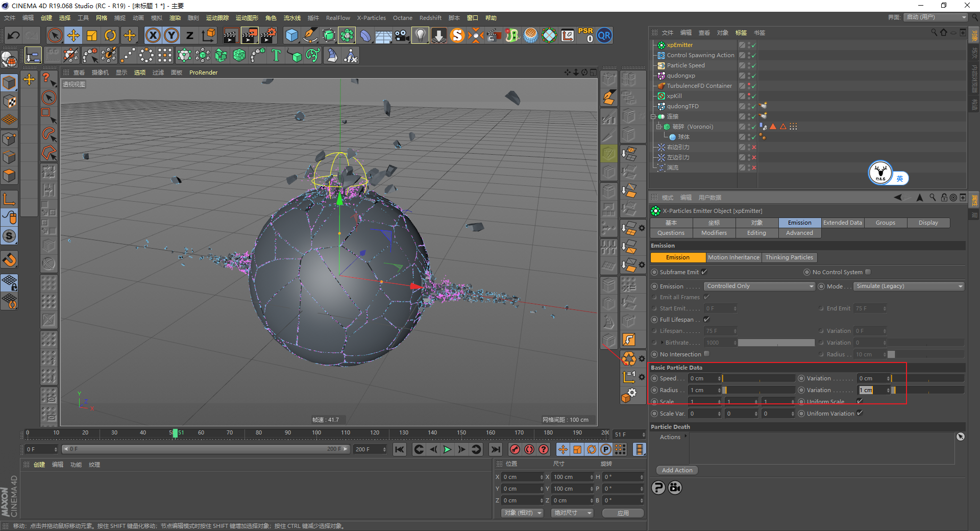Select the Scale tool icon
This screenshot has width=980, height=531.
tap(92, 35)
